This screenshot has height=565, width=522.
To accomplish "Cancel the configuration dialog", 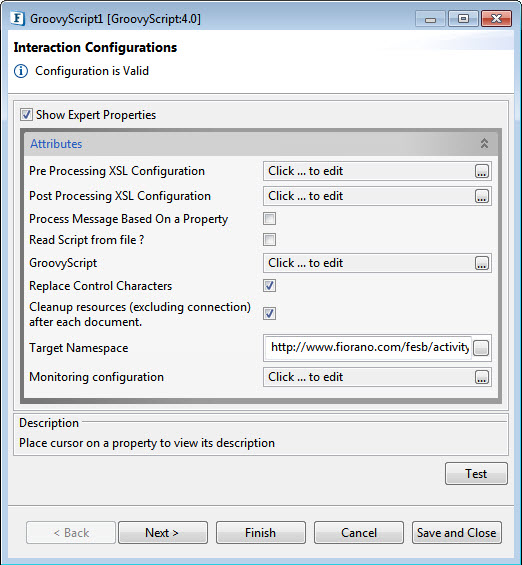I will pyautogui.click(x=359, y=533).
